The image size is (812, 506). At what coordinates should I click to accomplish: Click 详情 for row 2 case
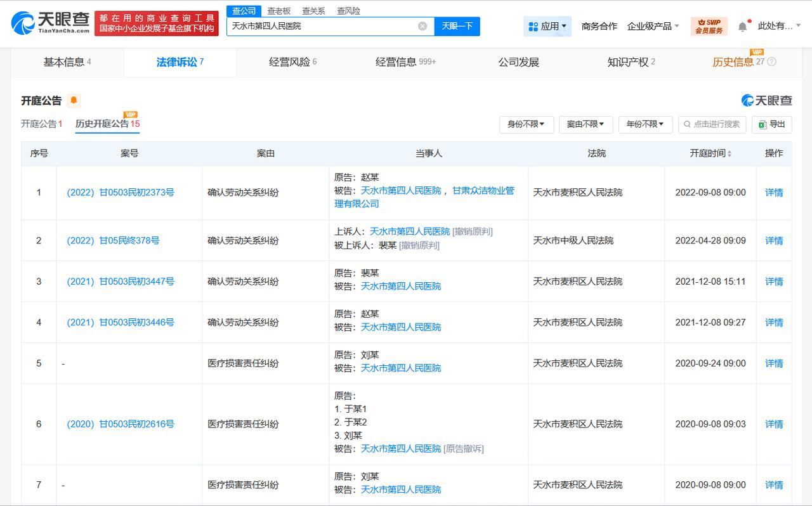pyautogui.click(x=774, y=240)
